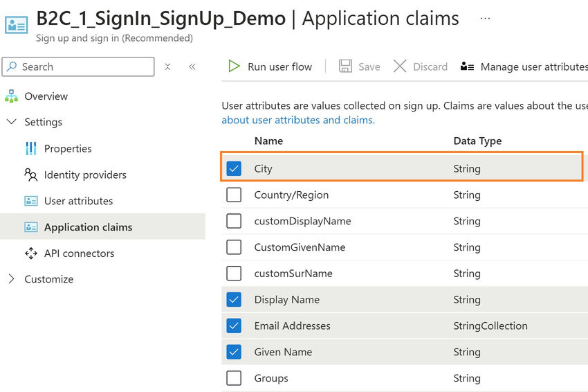
Task: Check the Country/Region claim checkbox
Action: (x=234, y=195)
